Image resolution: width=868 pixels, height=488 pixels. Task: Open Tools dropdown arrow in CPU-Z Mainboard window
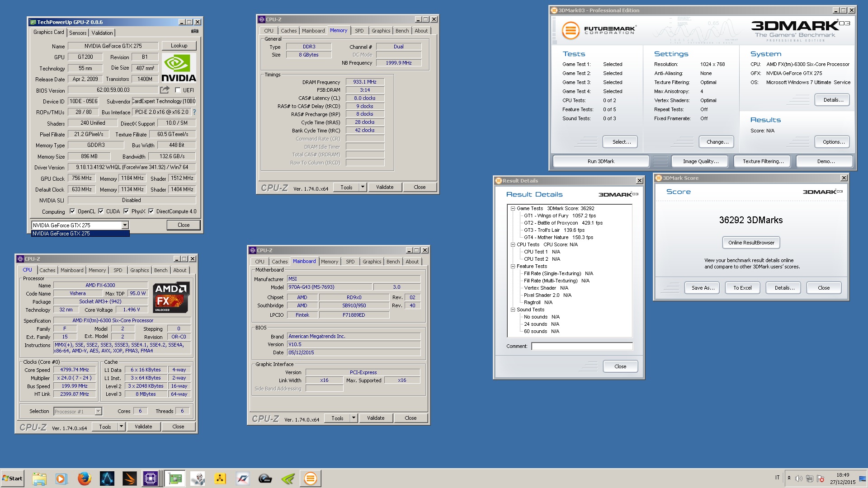click(354, 418)
